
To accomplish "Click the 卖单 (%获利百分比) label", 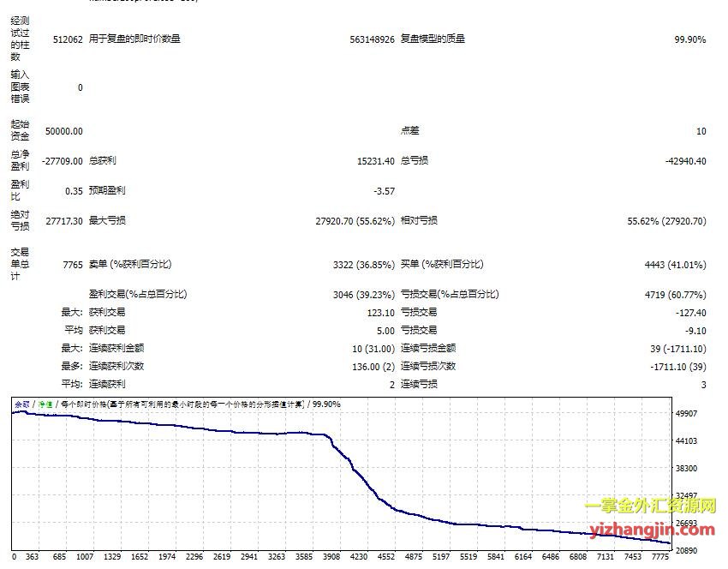I will point(130,264).
